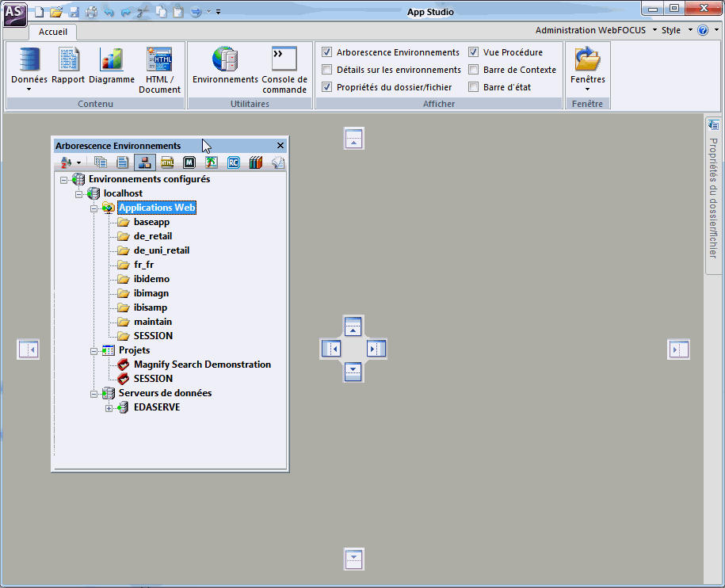
Task: Select the fr_fr folder
Action: [x=143, y=265]
